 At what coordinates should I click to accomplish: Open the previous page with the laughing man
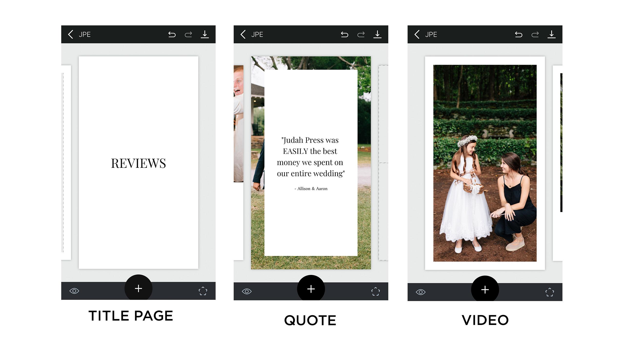pos(239,163)
